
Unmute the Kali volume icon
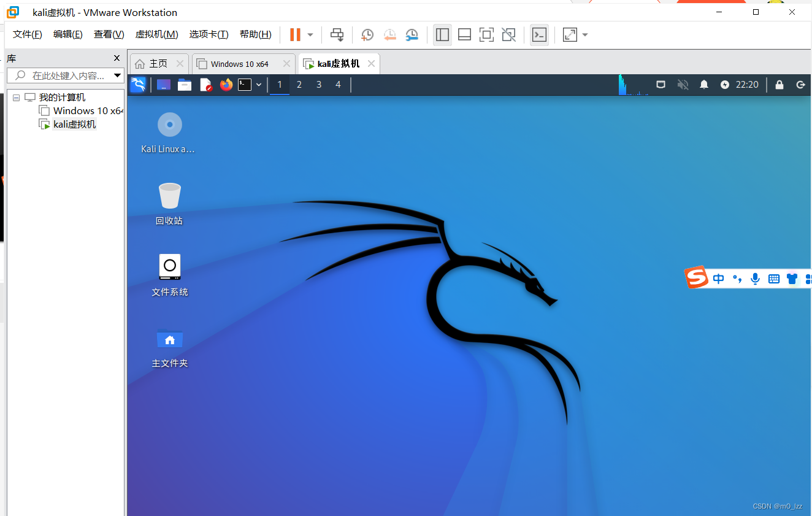click(x=683, y=85)
